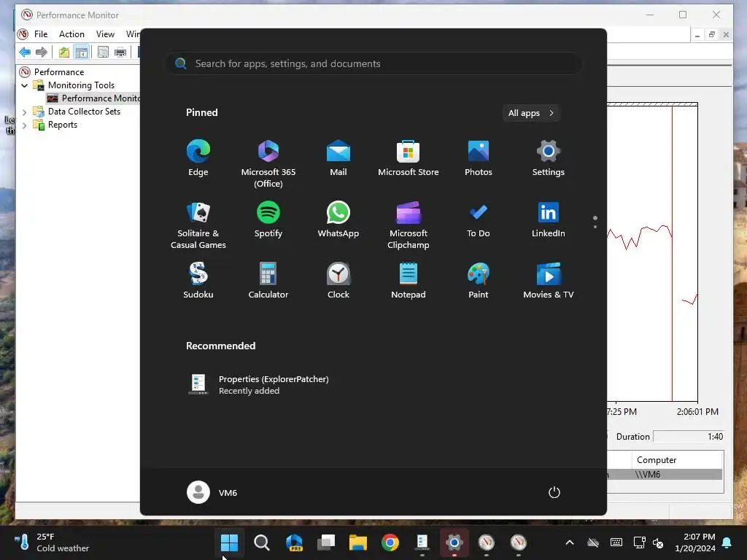Open the touch keyboard tray icon

point(616,542)
